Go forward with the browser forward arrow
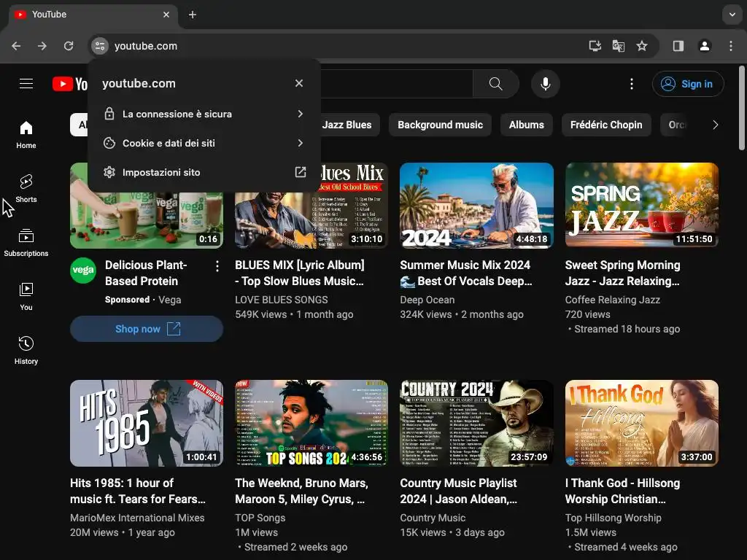Screen dimensions: 747x560 (42, 46)
